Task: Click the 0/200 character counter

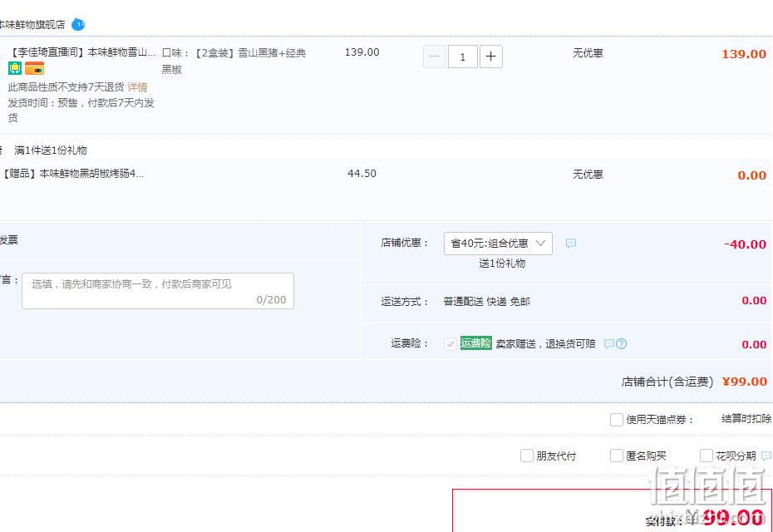Action: point(271,300)
